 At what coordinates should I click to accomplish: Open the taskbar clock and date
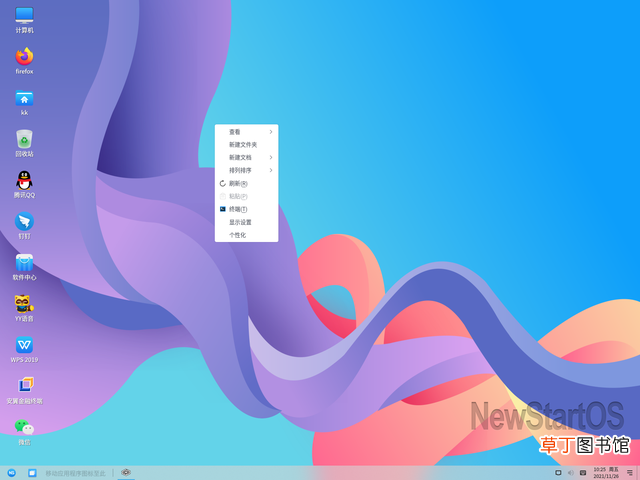(x=606, y=473)
